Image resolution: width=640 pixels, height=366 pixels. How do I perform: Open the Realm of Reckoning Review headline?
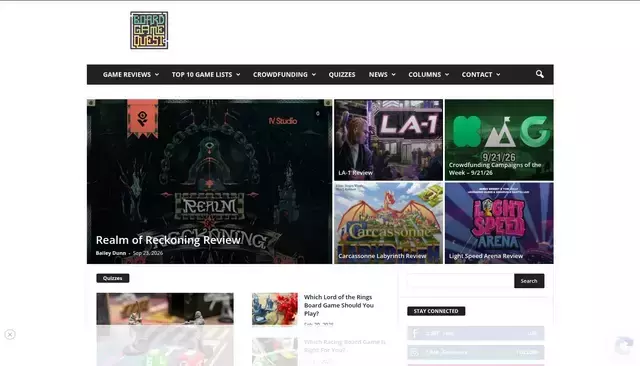[x=168, y=240]
